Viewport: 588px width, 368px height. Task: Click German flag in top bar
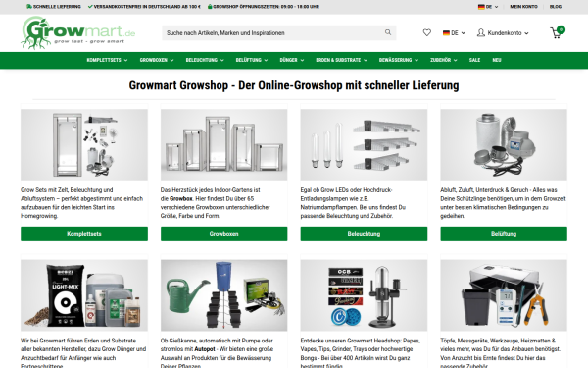click(481, 7)
